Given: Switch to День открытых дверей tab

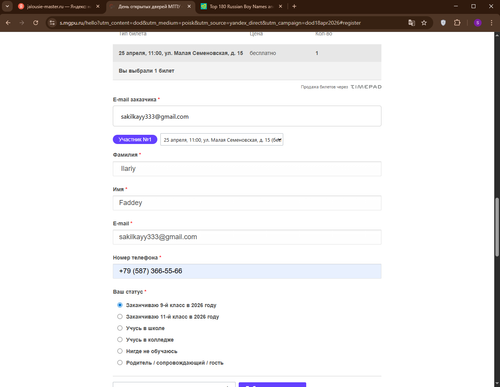Looking at the screenshot, I should (150, 6).
